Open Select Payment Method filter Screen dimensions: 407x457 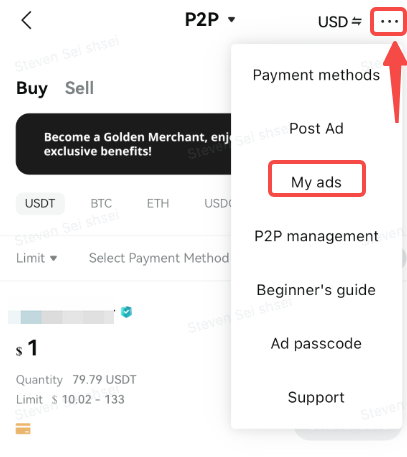(x=159, y=258)
